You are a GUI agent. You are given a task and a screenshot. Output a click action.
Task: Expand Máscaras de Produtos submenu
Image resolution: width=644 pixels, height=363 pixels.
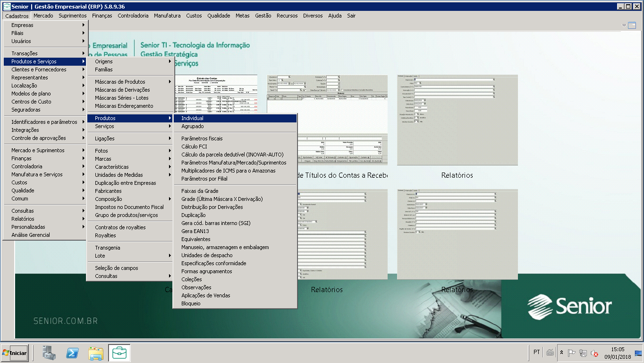(x=130, y=82)
